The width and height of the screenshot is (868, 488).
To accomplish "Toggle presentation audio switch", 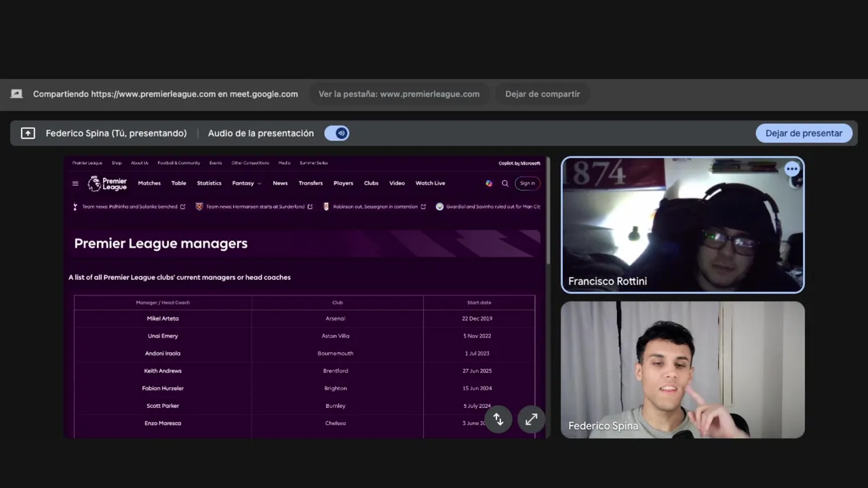I will 337,134.
